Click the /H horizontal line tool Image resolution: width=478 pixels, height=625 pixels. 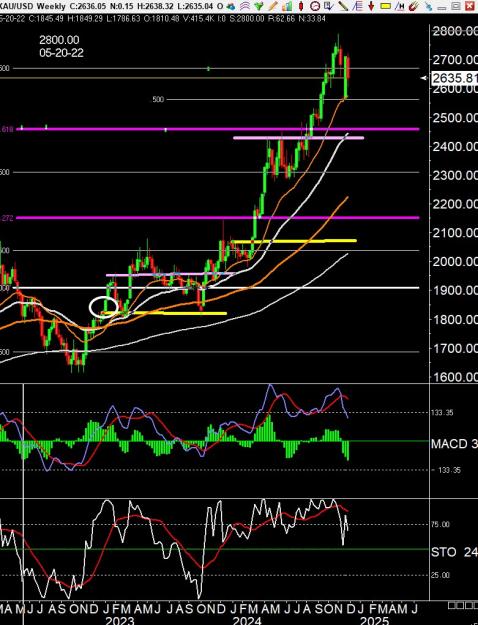click(x=399, y=6)
